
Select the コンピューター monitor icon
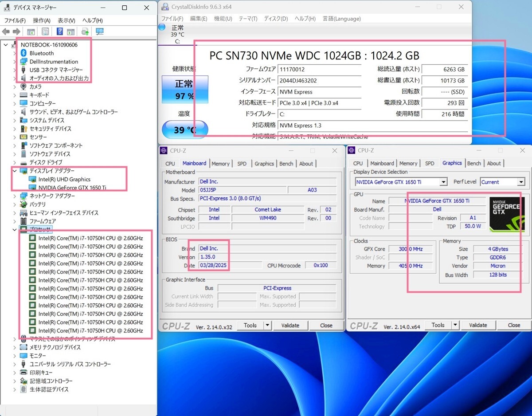[23, 103]
